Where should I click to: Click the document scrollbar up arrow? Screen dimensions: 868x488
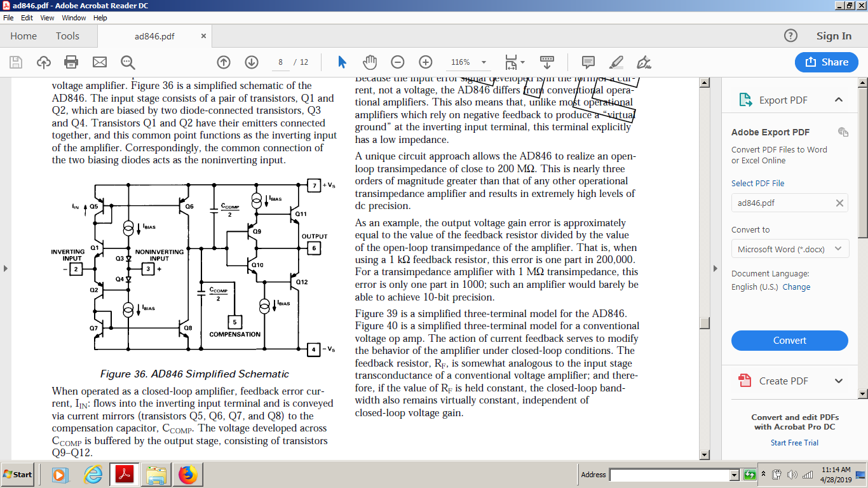[x=704, y=83]
